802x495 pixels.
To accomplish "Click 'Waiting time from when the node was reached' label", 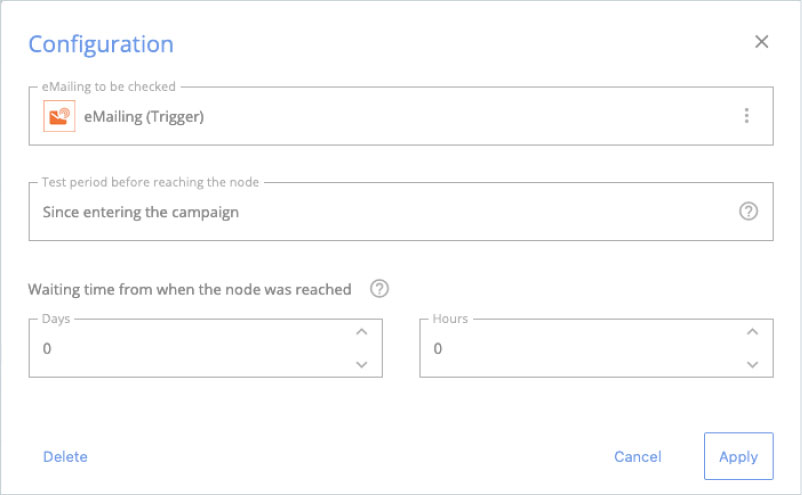I will [190, 289].
